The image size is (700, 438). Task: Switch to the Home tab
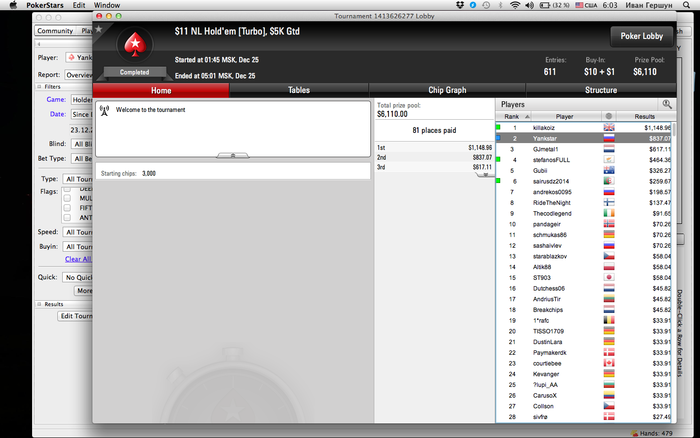click(161, 90)
